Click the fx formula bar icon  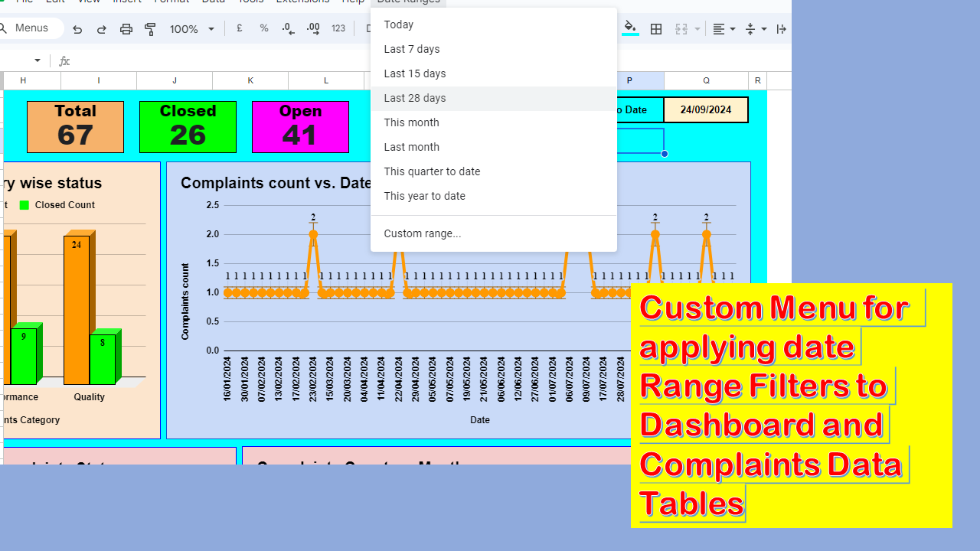(x=64, y=61)
